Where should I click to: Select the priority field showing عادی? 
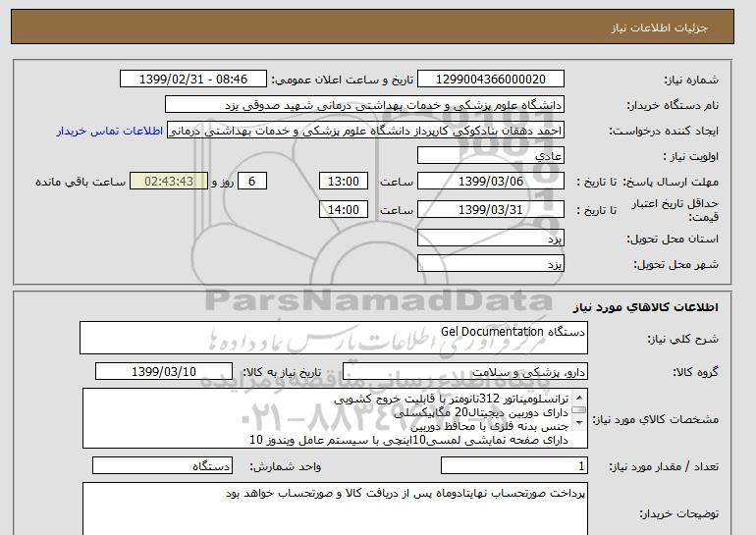[490, 156]
